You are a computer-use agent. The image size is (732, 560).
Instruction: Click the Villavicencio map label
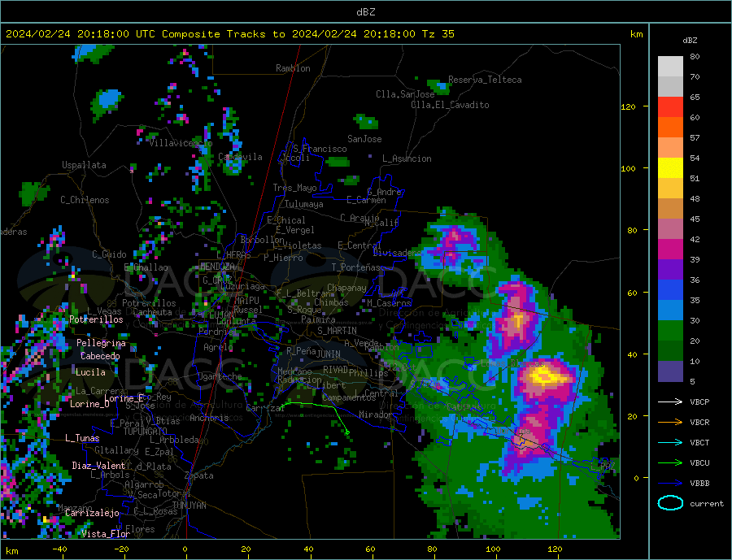(181, 143)
